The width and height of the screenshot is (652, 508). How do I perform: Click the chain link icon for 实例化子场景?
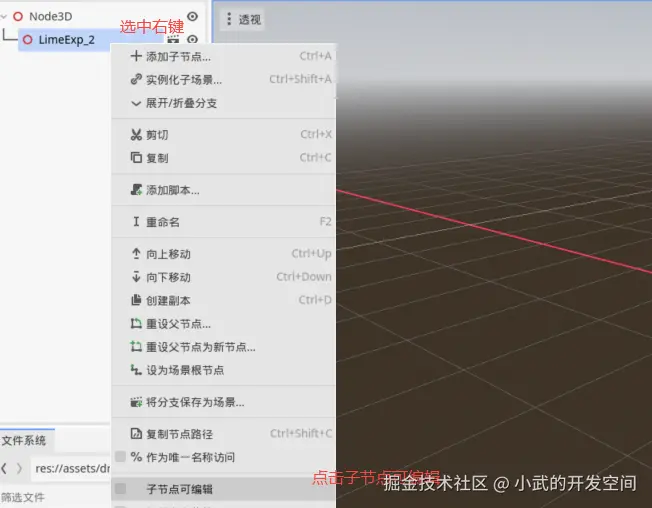(x=136, y=79)
